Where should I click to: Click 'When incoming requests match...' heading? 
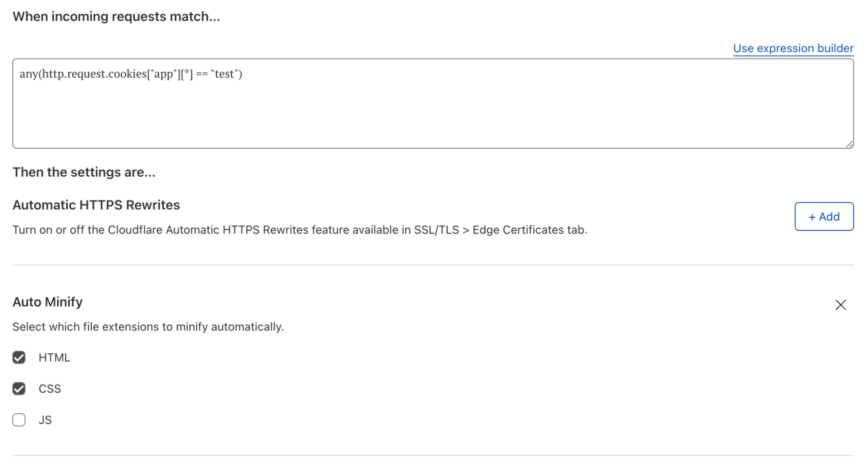click(116, 16)
